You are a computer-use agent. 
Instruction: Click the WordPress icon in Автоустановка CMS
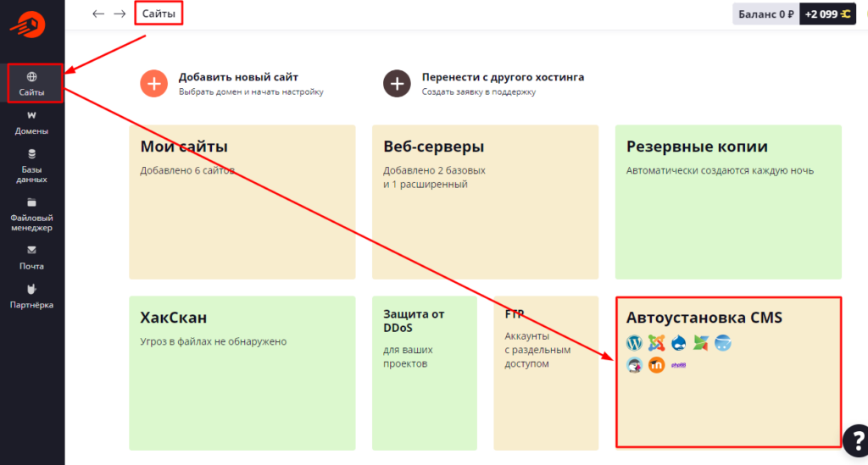point(634,343)
